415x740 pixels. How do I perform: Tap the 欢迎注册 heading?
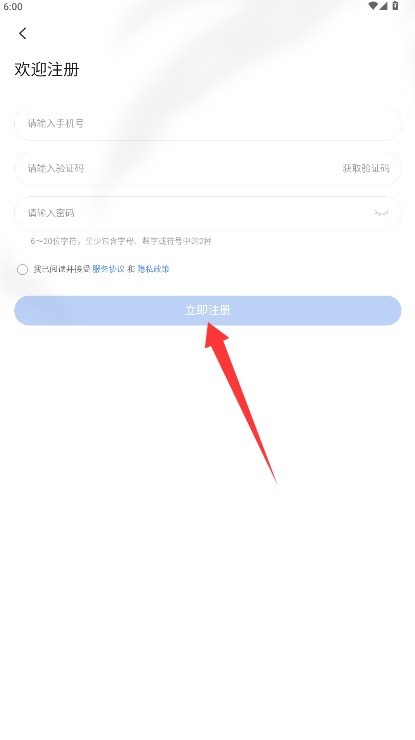[x=47, y=69]
